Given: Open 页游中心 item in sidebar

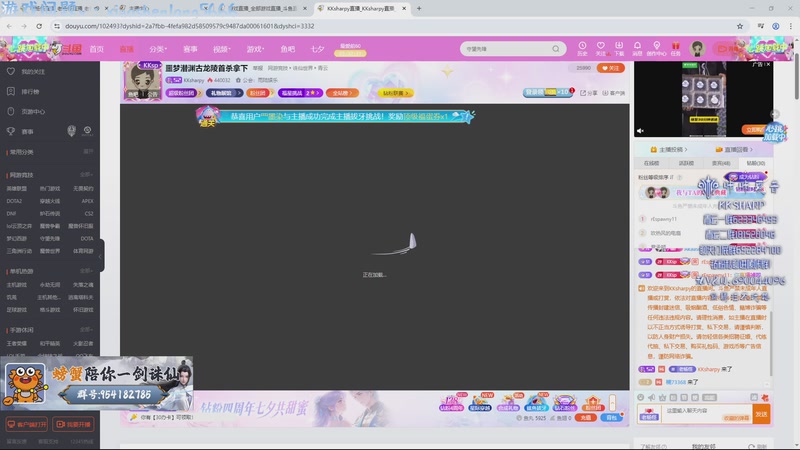Looking at the screenshot, I should 26,111.
